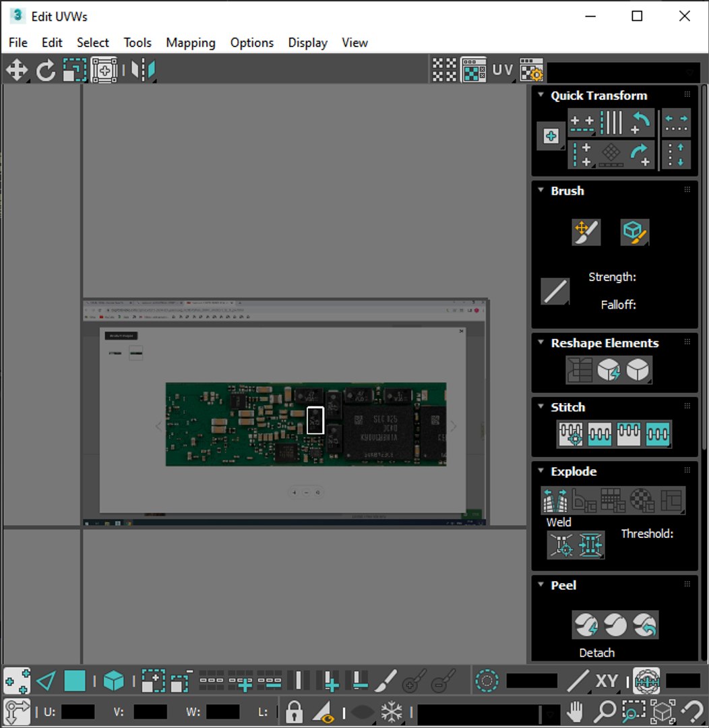Click the Straighten Selection icon
This screenshot has height=728, width=709.
(x=580, y=370)
